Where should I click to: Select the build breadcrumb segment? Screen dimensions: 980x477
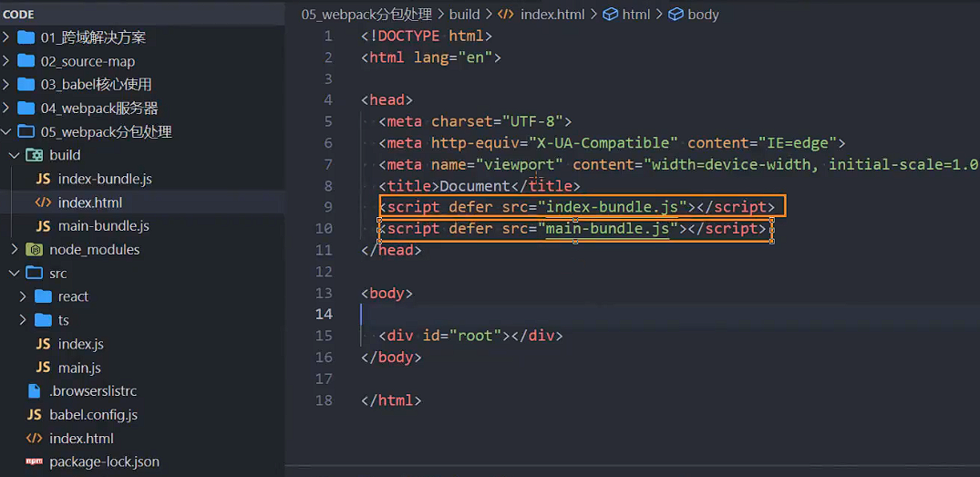point(464,15)
